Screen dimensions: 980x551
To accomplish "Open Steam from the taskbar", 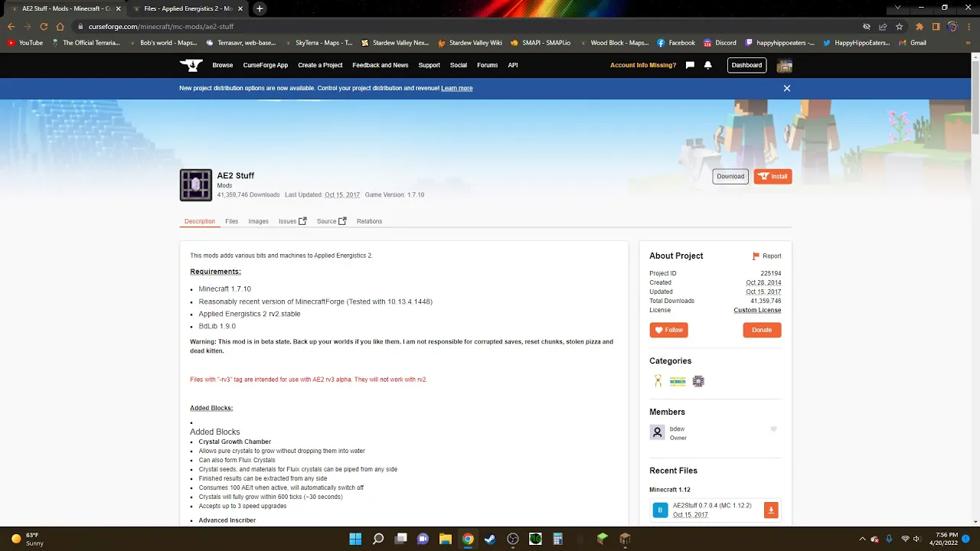I will click(490, 539).
